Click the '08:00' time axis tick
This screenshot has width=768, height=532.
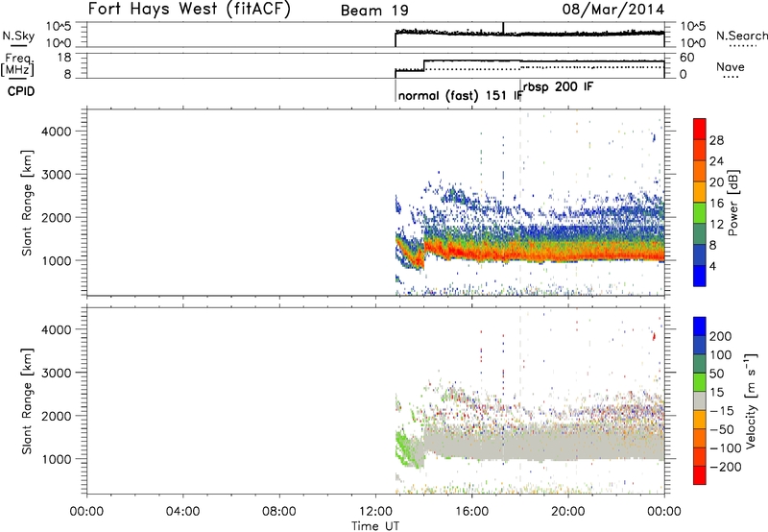[278, 512]
